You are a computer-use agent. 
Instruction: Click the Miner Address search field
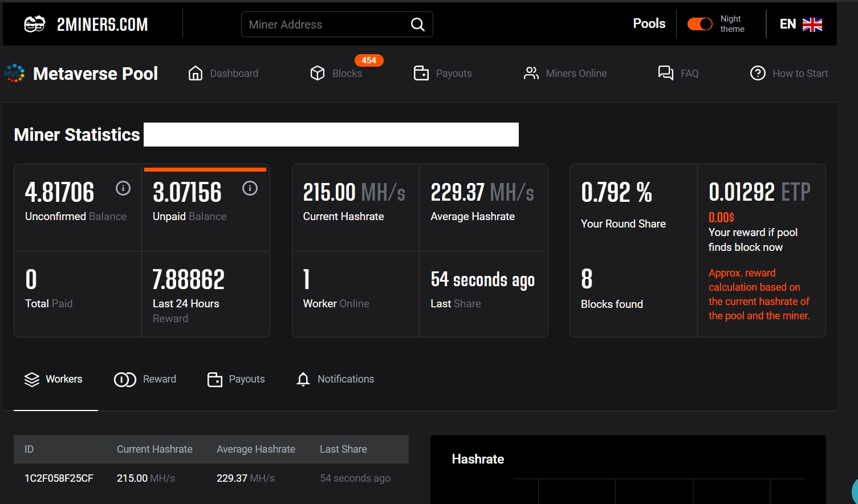pyautogui.click(x=337, y=25)
